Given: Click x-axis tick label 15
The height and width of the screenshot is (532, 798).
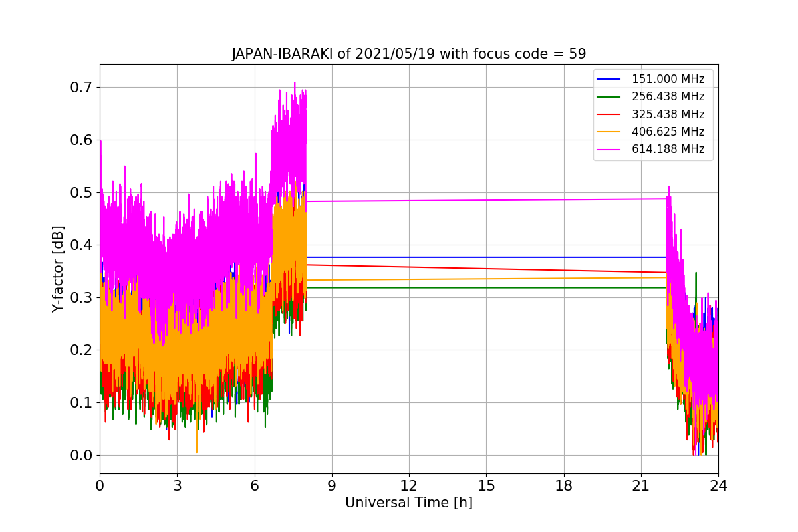Looking at the screenshot, I should click(486, 486).
